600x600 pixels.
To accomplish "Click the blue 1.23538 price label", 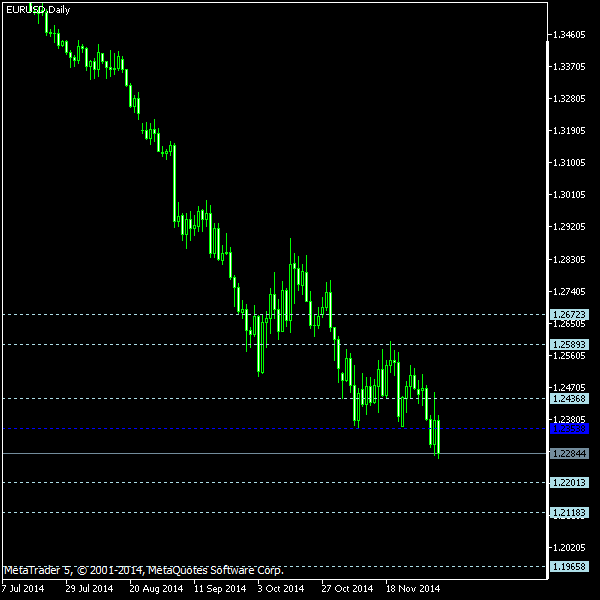I will [569, 429].
